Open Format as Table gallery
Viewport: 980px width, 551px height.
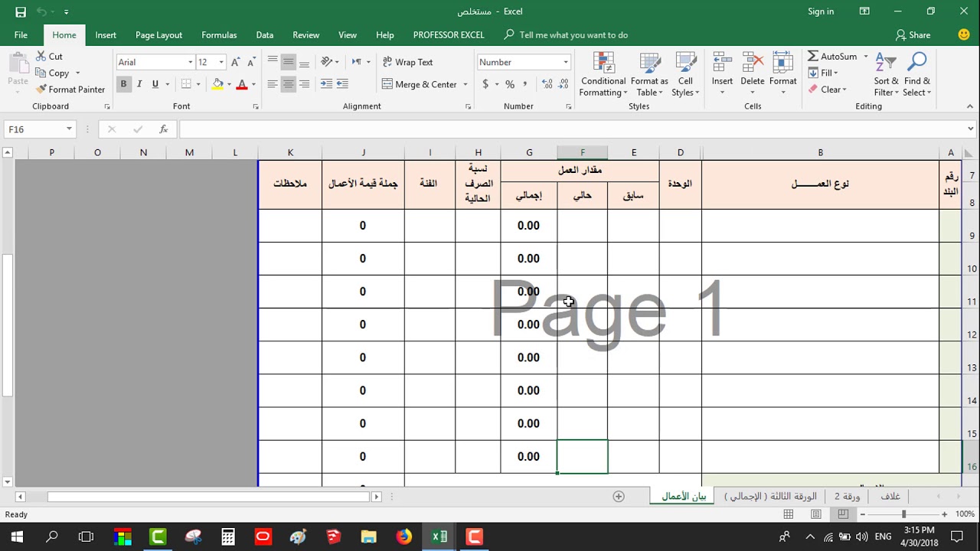coord(649,75)
